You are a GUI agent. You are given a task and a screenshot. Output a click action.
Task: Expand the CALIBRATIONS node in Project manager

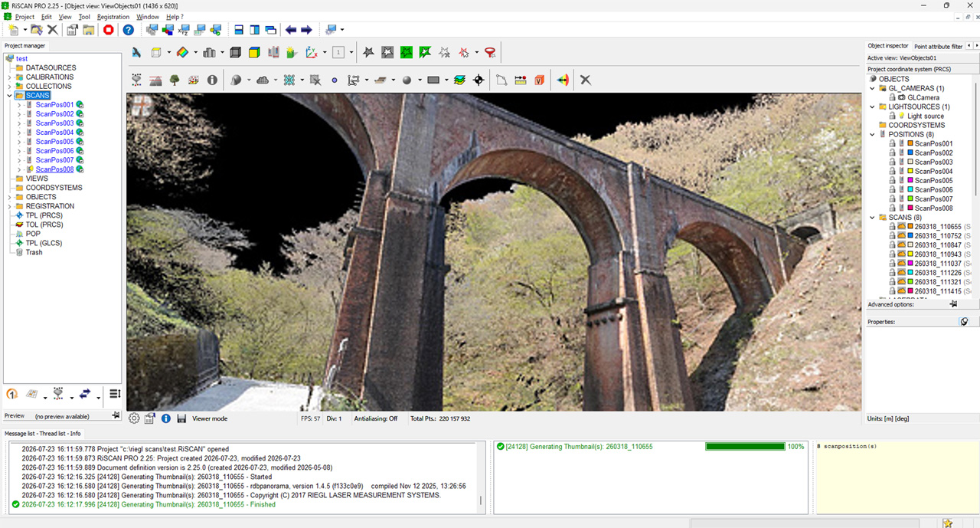point(10,77)
